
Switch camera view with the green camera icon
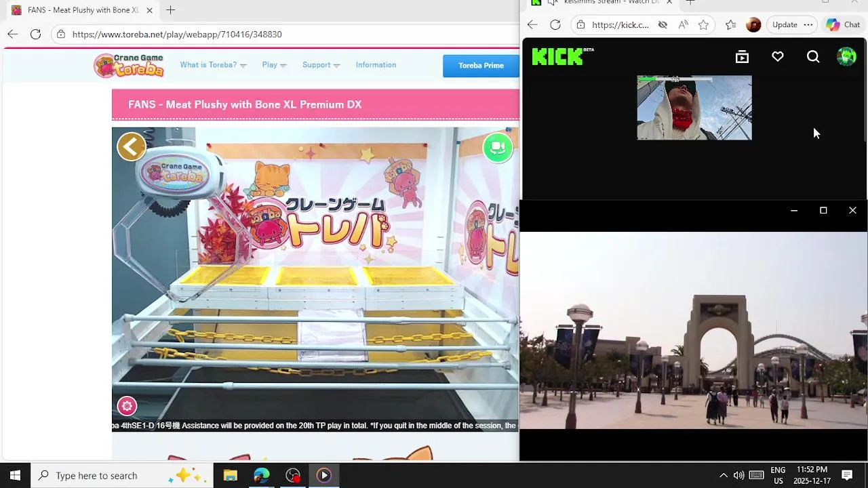pos(498,147)
